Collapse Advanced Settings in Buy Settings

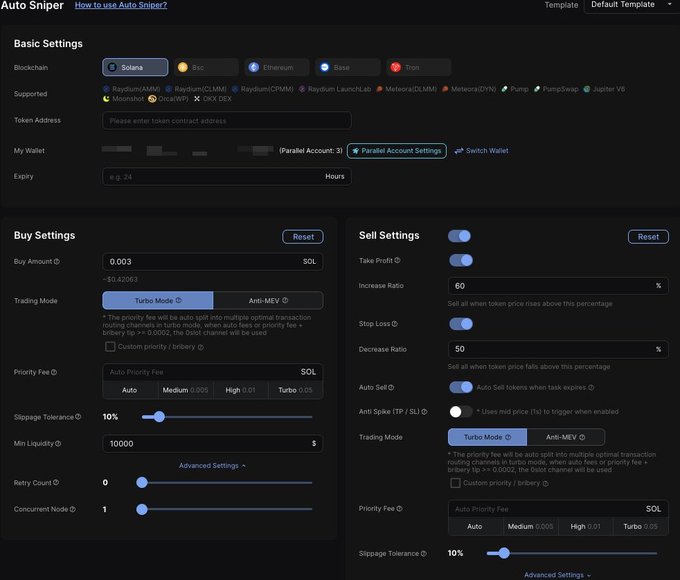212,465
